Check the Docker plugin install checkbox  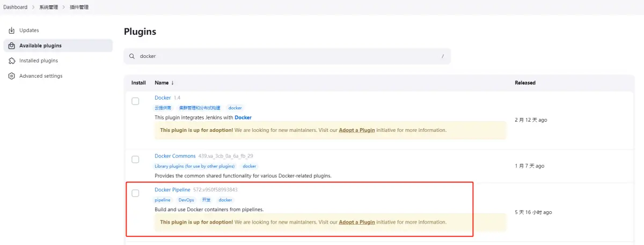point(135,101)
